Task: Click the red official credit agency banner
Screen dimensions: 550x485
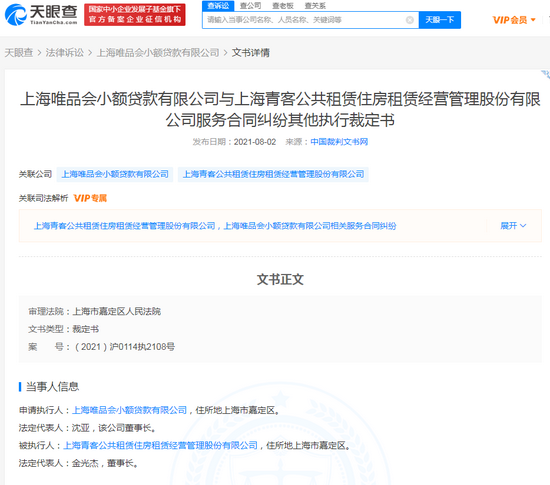Action: click(x=135, y=15)
